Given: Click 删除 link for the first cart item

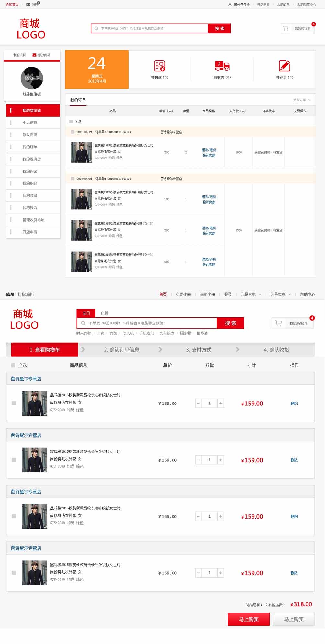Looking at the screenshot, I should pos(294,404).
